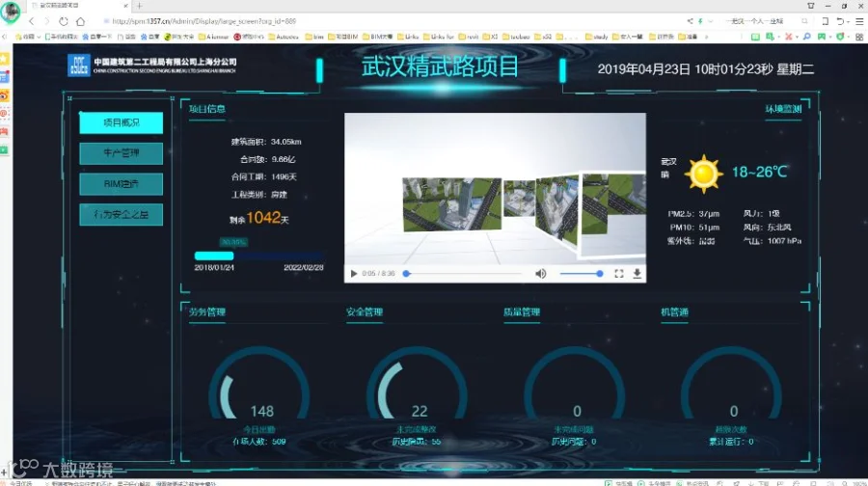Screen dimensions: 868x486
Task: Adjust the video volume slider
Action: coord(582,274)
